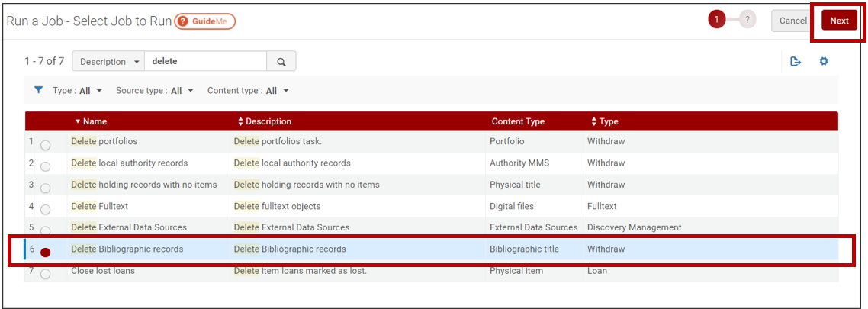Expand the Content type filter

tap(248, 90)
